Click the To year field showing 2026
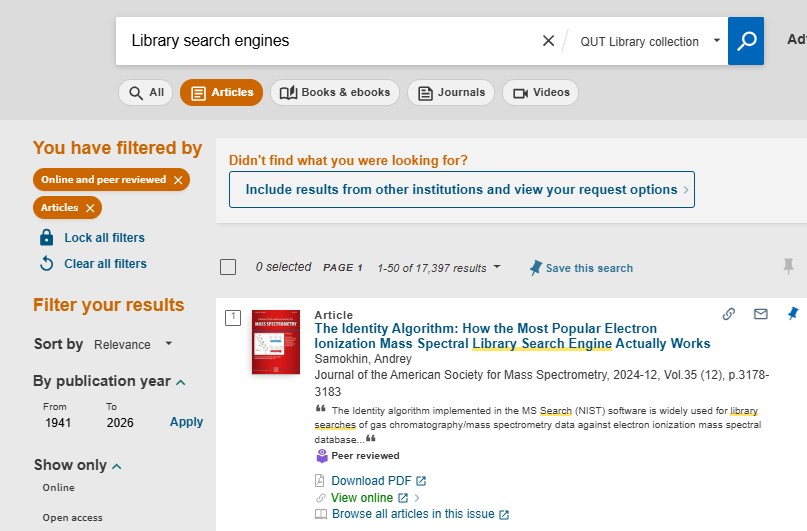Image resolution: width=807 pixels, height=531 pixels. click(120, 422)
